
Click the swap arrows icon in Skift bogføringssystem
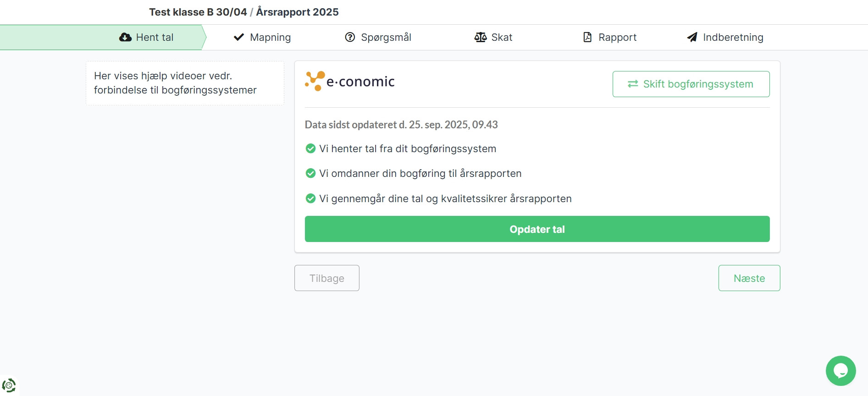(x=632, y=84)
